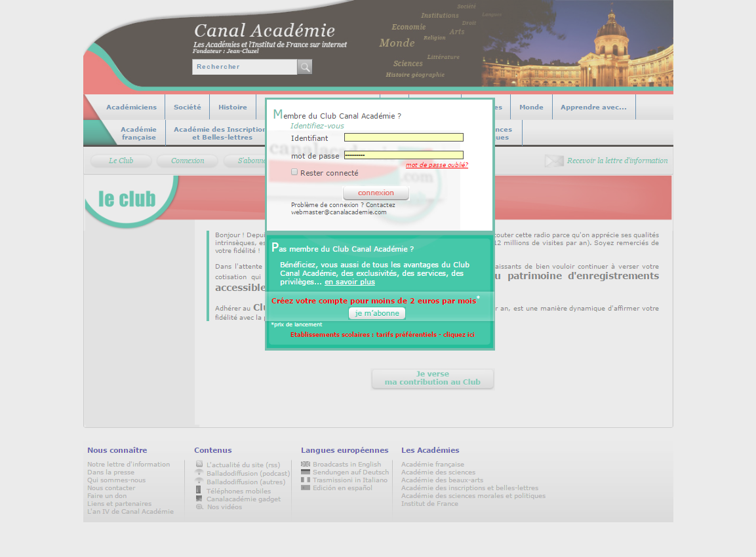Click Littérature in the header word cloud
756x557 pixels.
point(444,57)
